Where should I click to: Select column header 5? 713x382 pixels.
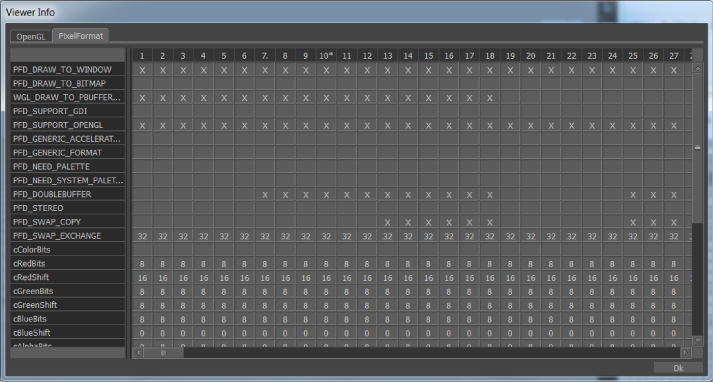(224, 56)
